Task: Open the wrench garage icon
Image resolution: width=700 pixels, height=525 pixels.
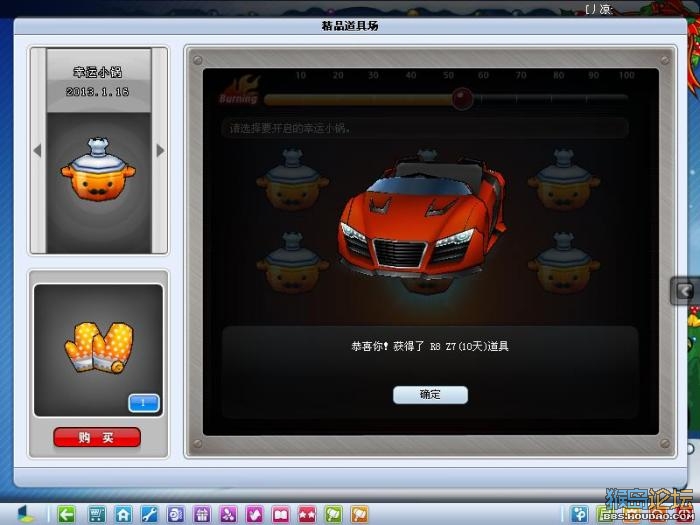Action: click(x=149, y=515)
